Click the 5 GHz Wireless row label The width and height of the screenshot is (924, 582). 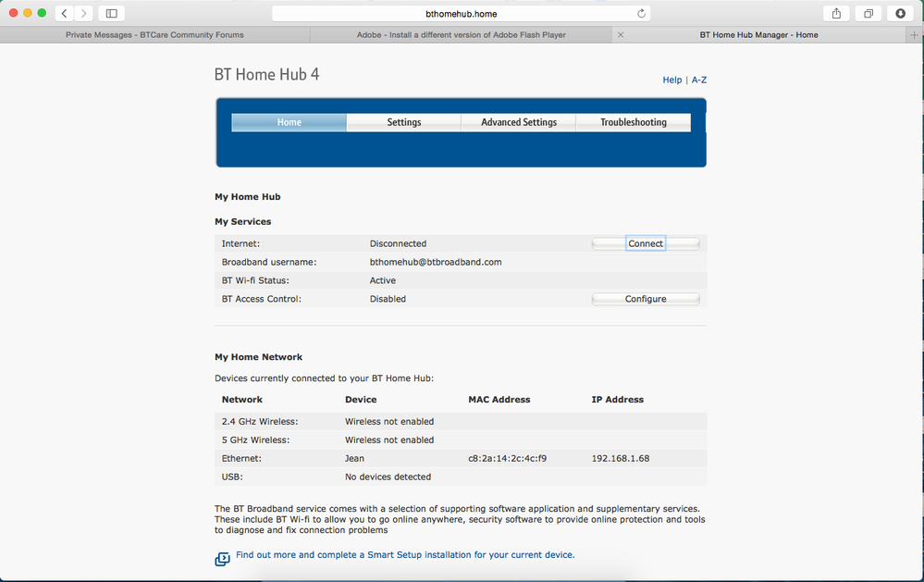pos(256,440)
